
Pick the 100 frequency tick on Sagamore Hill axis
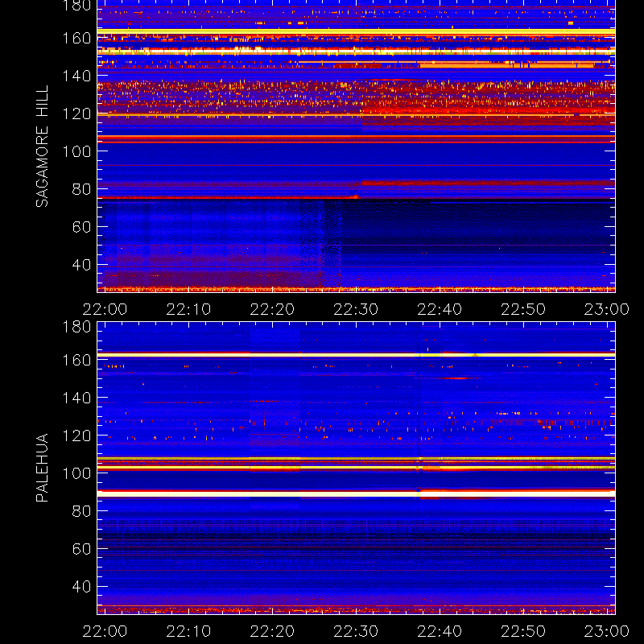tap(76, 151)
